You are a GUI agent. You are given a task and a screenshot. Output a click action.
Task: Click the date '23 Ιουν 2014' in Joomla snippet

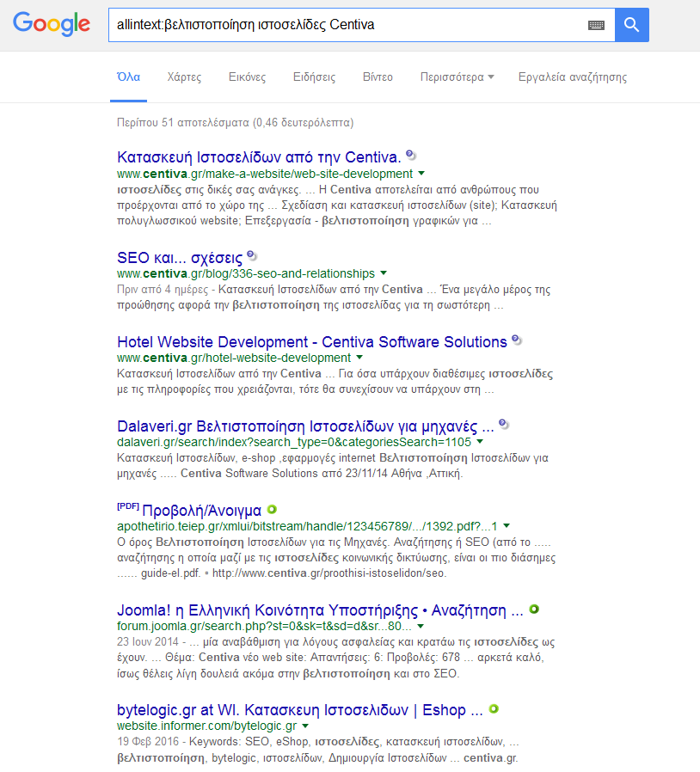[x=148, y=642]
